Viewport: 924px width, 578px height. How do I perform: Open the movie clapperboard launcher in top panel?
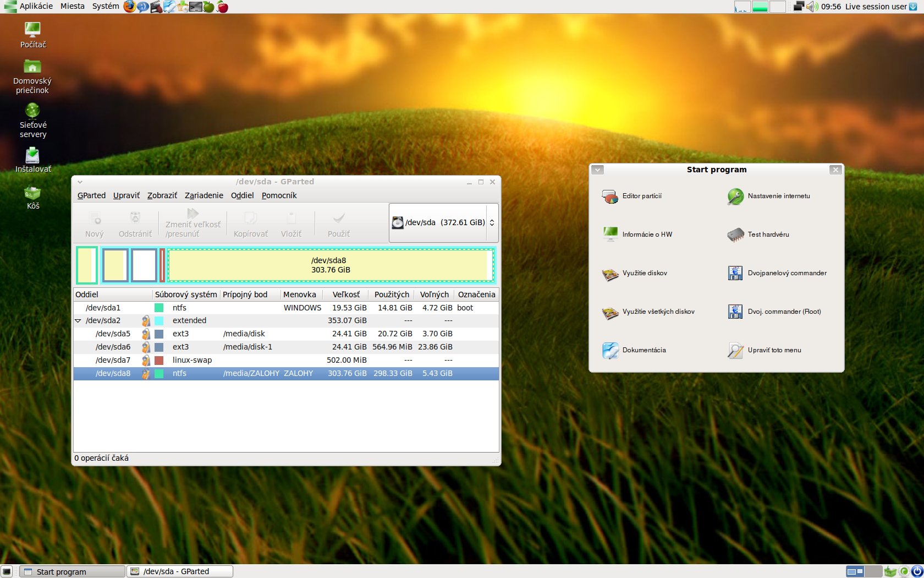click(156, 7)
